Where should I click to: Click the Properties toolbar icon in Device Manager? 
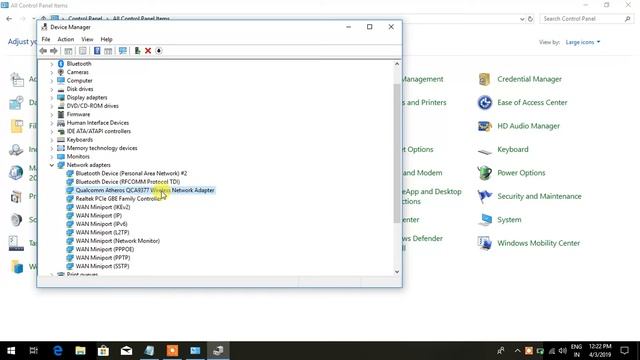pyautogui.click(x=82, y=51)
